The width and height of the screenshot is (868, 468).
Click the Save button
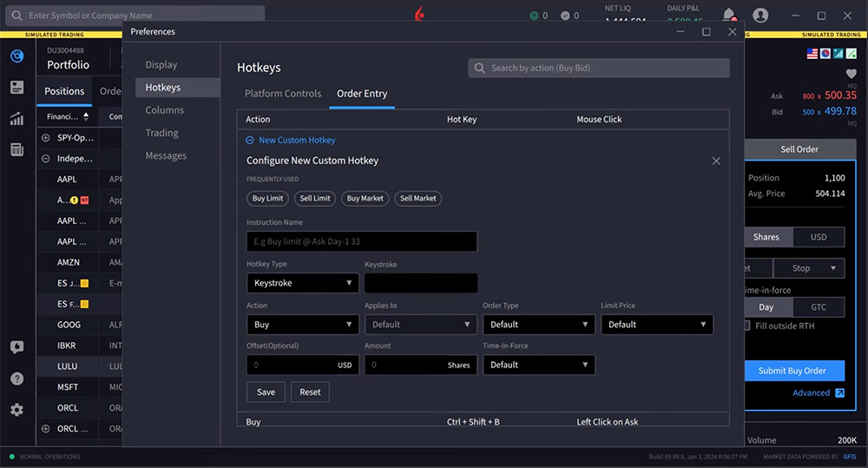(x=266, y=392)
